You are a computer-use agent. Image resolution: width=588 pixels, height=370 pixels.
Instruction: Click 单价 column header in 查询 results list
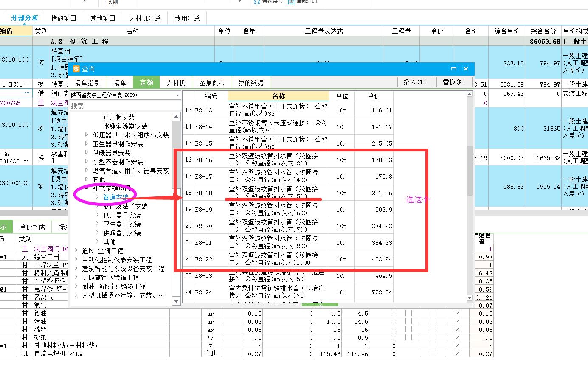(x=374, y=96)
